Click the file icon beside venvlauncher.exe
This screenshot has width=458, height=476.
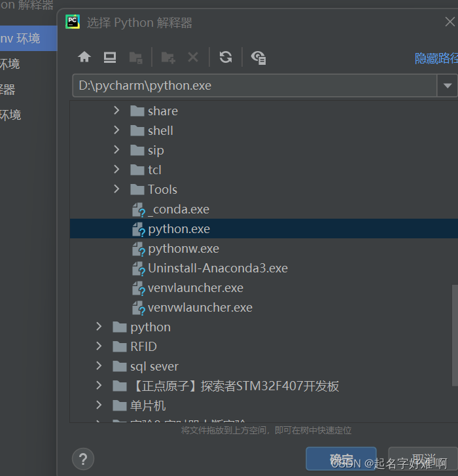pyautogui.click(x=139, y=288)
